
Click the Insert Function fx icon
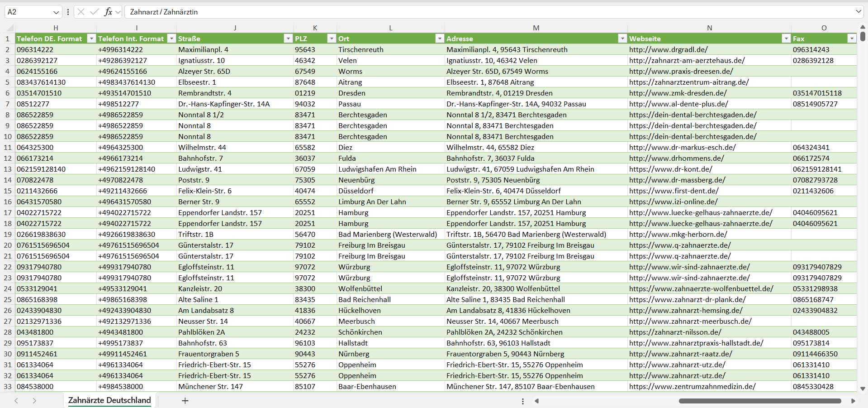(x=108, y=12)
